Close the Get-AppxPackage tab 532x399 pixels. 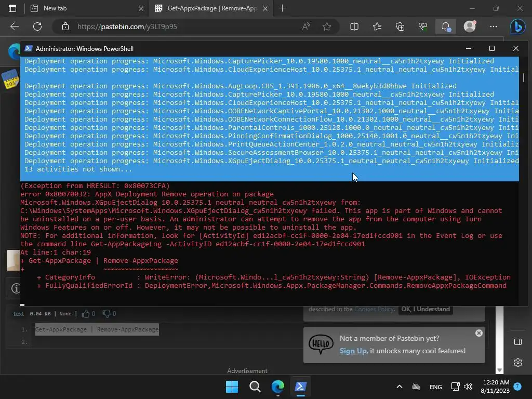[265, 8]
